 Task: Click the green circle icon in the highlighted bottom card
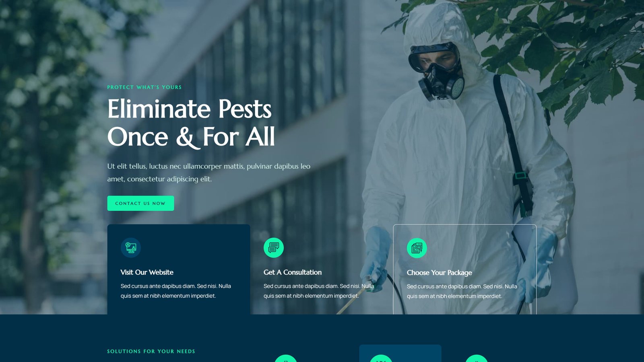pyautogui.click(x=381, y=359)
